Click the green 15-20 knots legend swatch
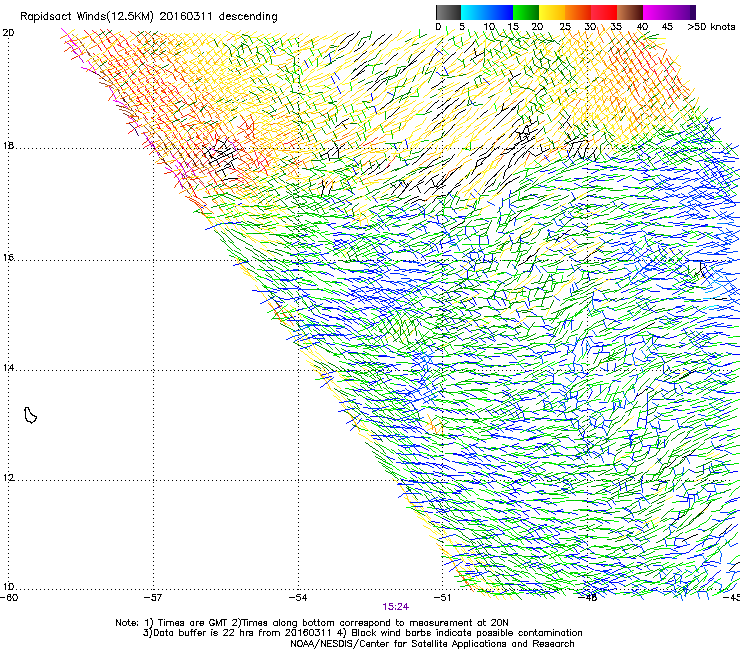The image size is (740, 650). (x=526, y=12)
